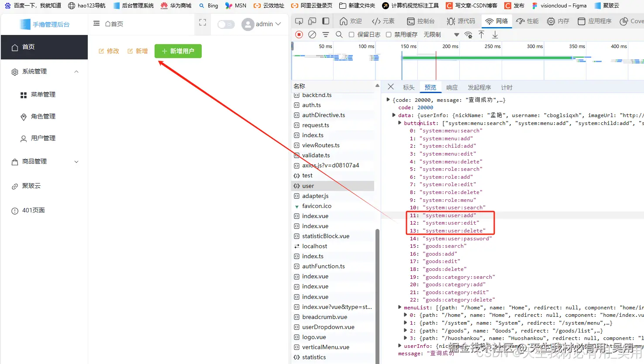Select the axios.js?v=d08107a4 request
This screenshot has height=364, width=644.
(x=333, y=166)
